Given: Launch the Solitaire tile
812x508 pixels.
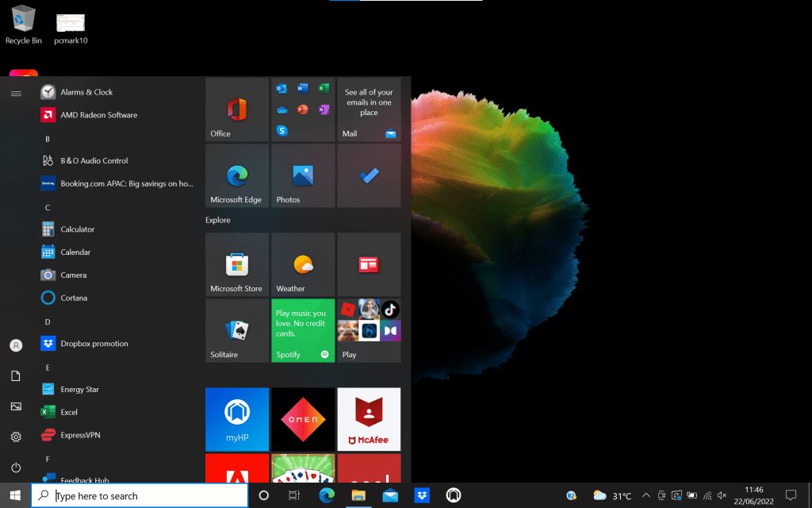Looking at the screenshot, I should tap(237, 331).
